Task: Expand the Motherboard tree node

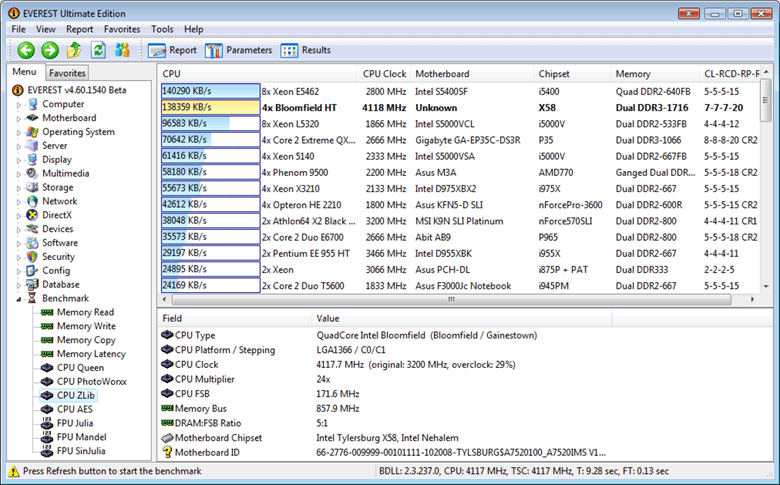Action: pos(19,119)
